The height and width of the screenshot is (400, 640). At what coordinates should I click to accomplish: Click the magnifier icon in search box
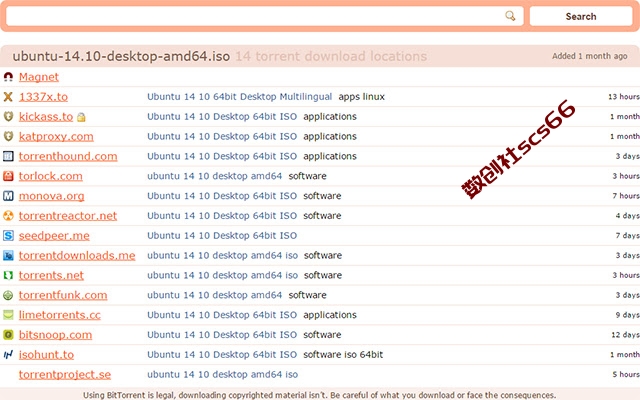(x=510, y=16)
